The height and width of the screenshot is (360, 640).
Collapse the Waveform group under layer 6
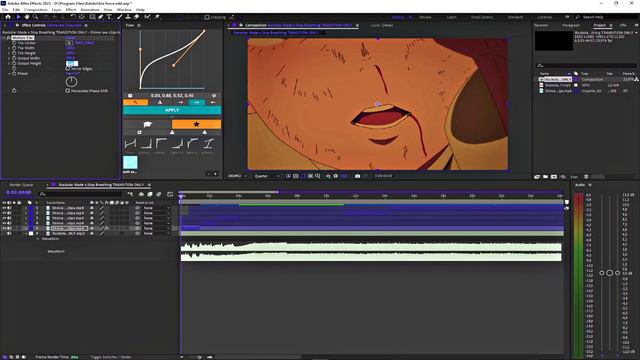(38, 239)
